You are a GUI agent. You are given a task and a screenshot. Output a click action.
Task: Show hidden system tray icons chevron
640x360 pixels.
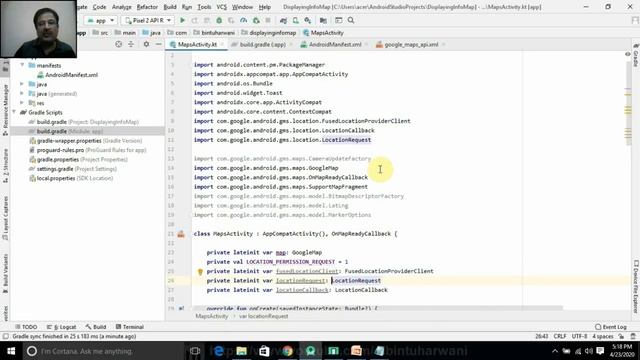(555, 351)
